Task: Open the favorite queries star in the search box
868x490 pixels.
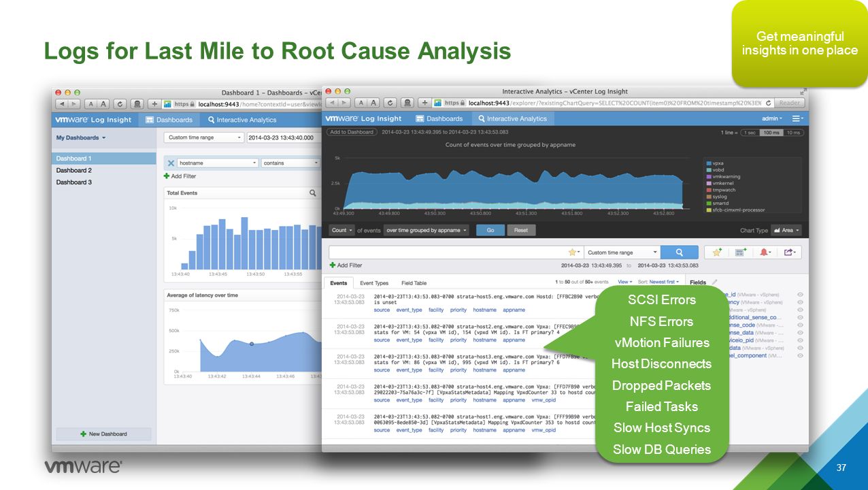Action: tap(575, 252)
